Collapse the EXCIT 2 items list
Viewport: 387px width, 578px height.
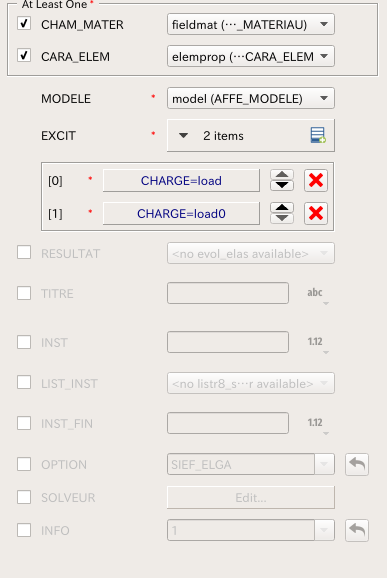tap(183, 136)
